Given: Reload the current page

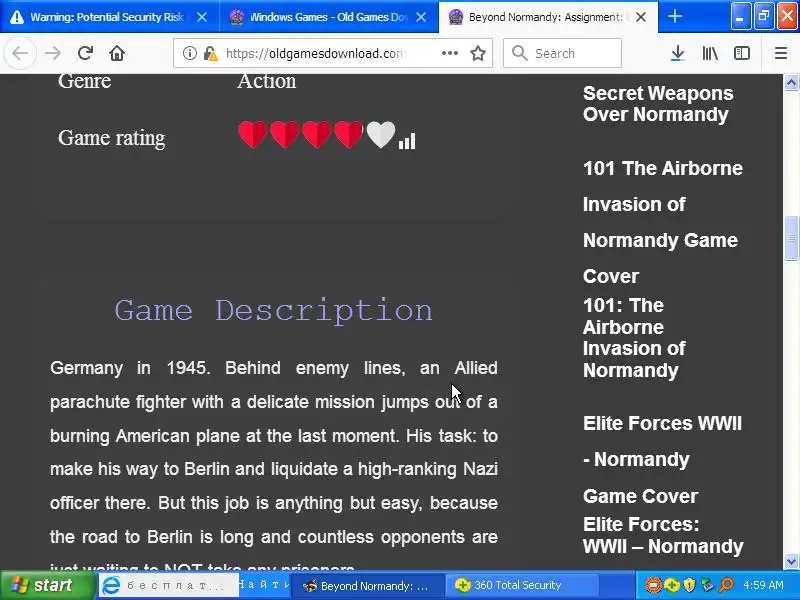Looking at the screenshot, I should pyautogui.click(x=85, y=53).
